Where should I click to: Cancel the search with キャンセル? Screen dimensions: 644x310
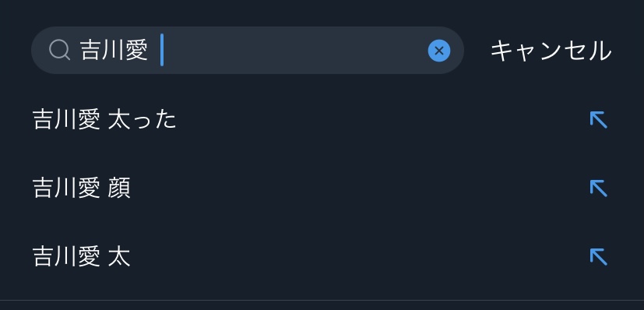click(x=551, y=51)
